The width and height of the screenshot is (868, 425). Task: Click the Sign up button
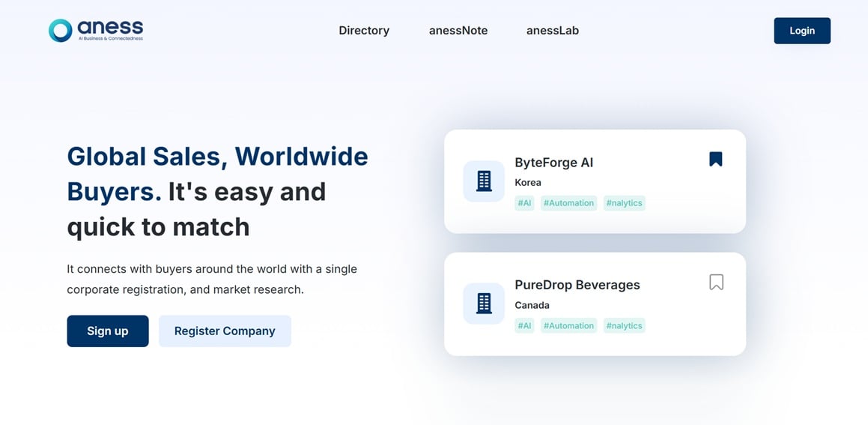108,331
